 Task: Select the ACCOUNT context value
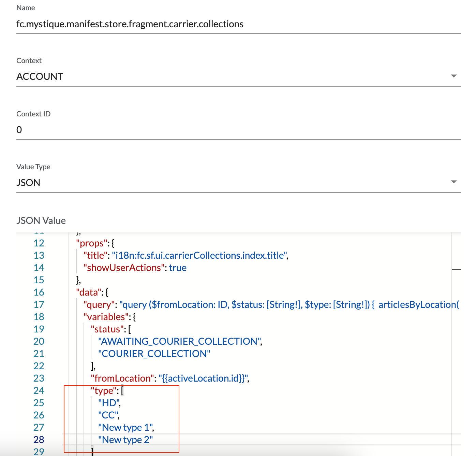click(40, 77)
